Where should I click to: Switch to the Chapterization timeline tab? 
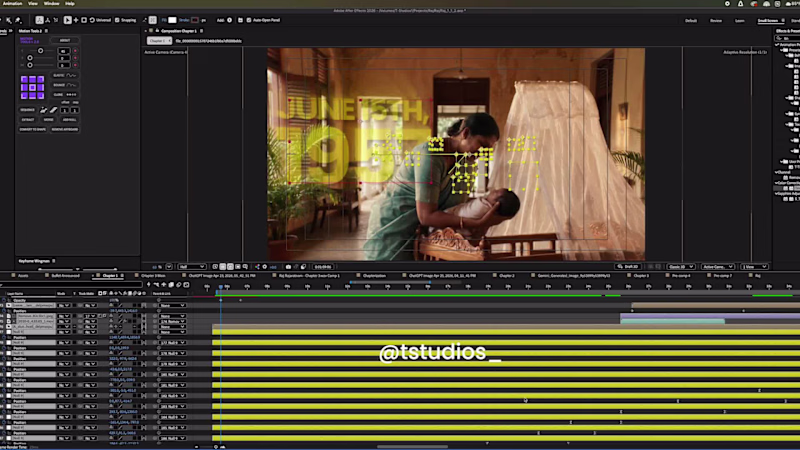[x=374, y=276]
